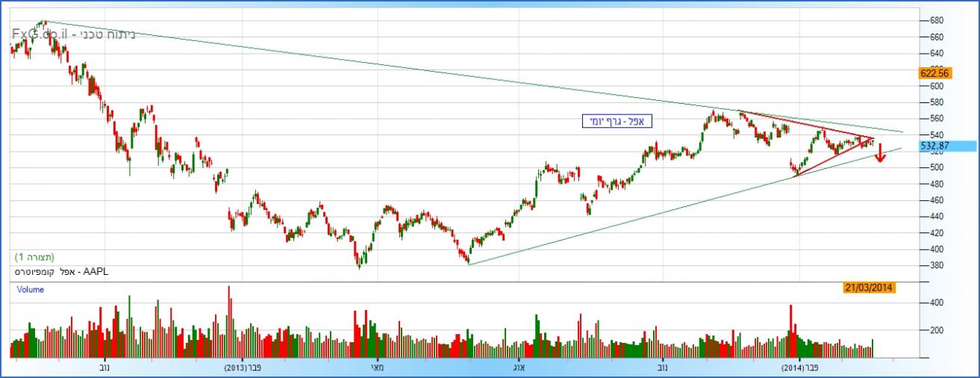The width and height of the screenshot is (980, 378).
Task: Click the 'מאי' month label on time axis
Action: [x=378, y=368]
